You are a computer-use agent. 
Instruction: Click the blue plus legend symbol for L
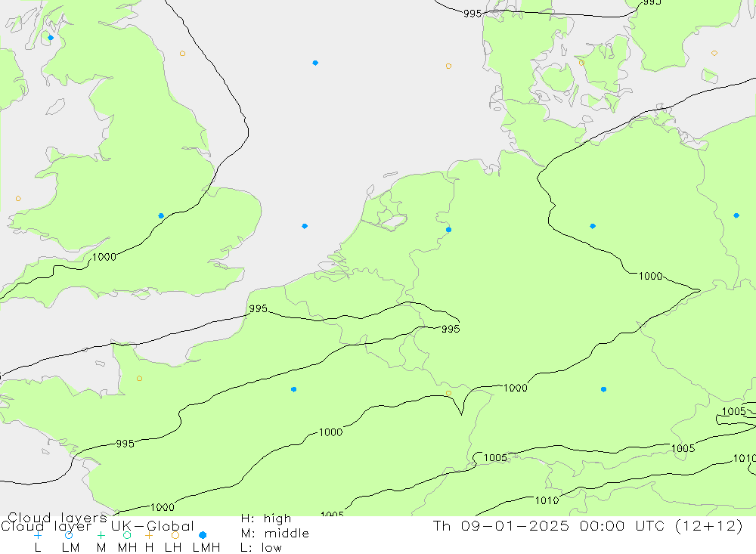pos(38,535)
